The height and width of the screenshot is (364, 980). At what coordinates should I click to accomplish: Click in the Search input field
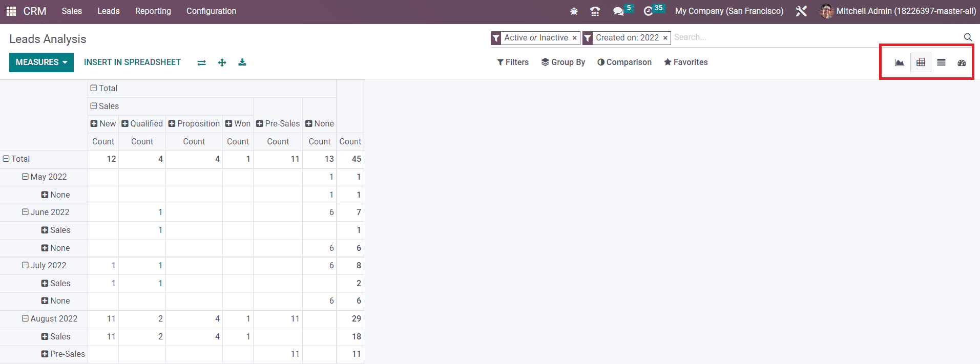pyautogui.click(x=815, y=37)
